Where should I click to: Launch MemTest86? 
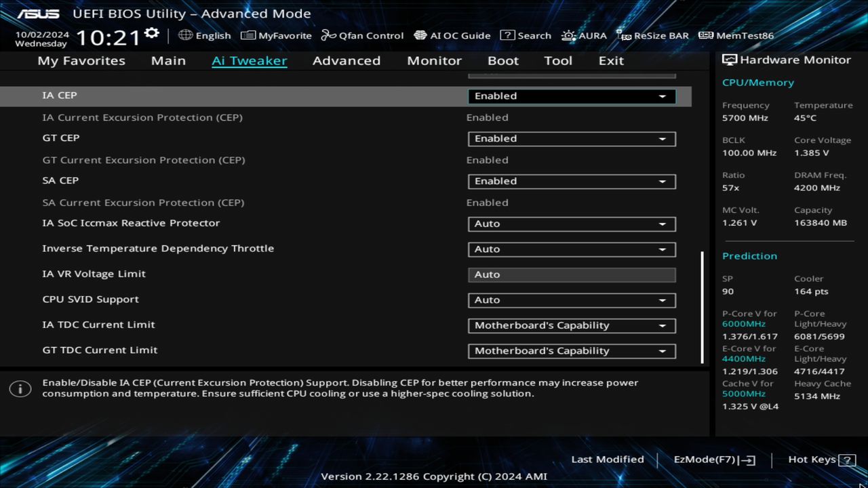[735, 35]
